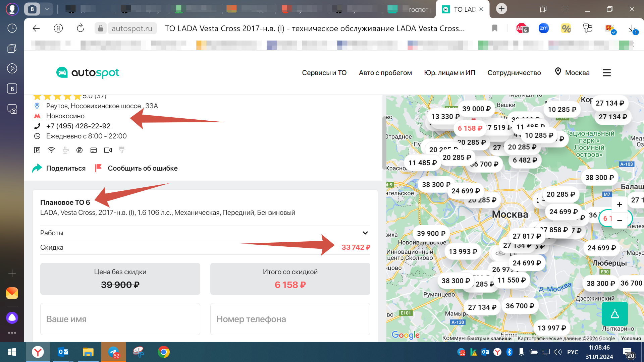This screenshot has width=644, height=362.
Task: Click Поделиться link
Action: coord(66,168)
